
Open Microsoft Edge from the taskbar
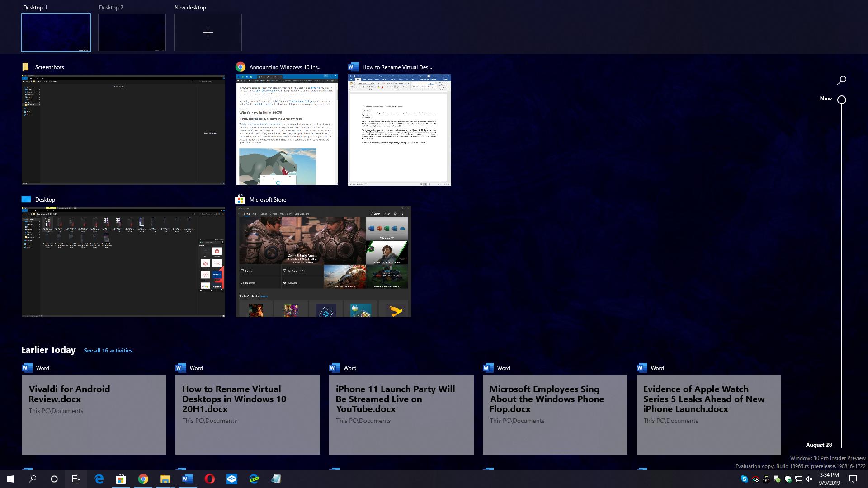pyautogui.click(x=99, y=479)
